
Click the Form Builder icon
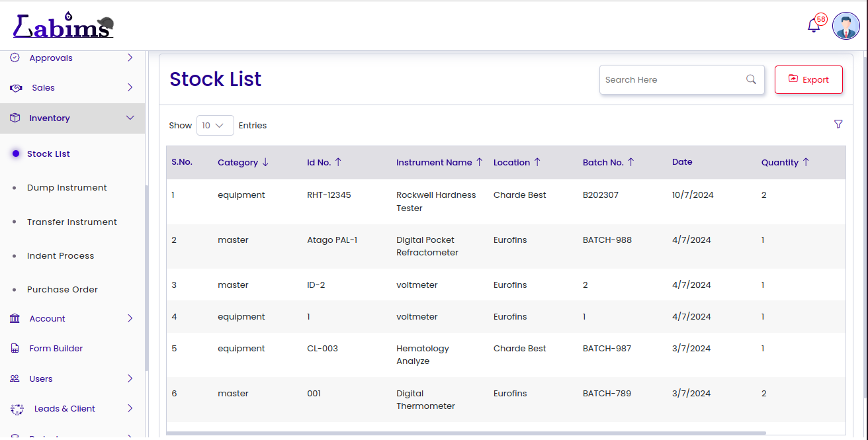pyautogui.click(x=15, y=348)
